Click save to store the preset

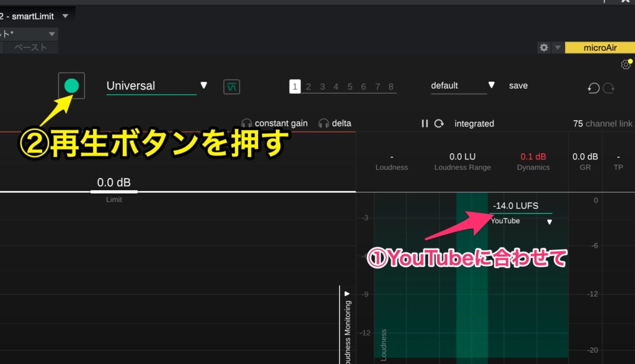518,86
